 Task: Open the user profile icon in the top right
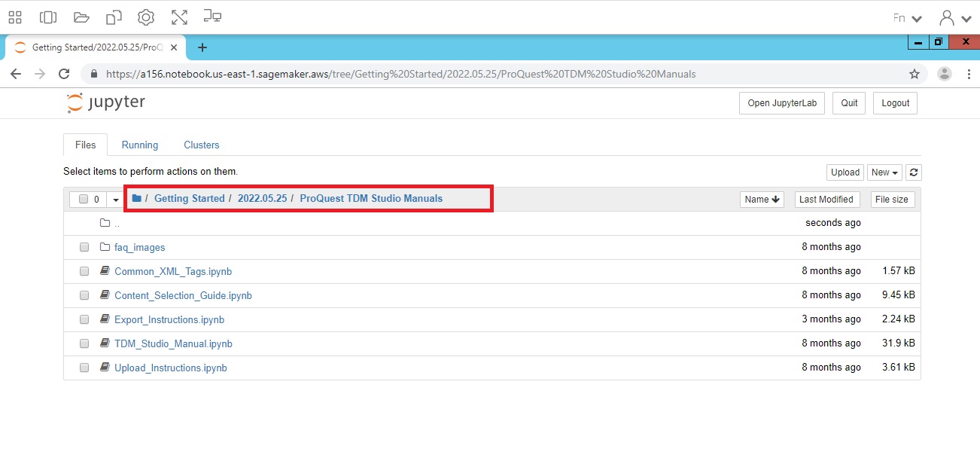pos(947,18)
